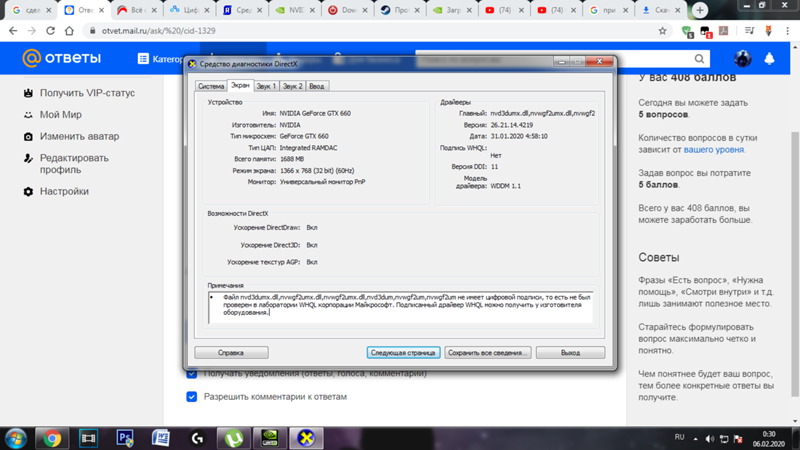The width and height of the screenshot is (800, 450).
Task: Bookmark this page with the star
Action: pos(662,31)
